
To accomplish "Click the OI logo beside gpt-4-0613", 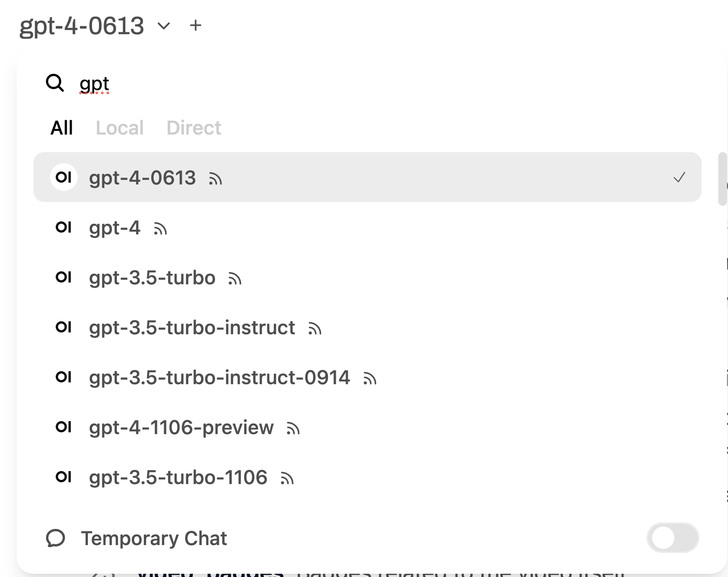I will [63, 177].
